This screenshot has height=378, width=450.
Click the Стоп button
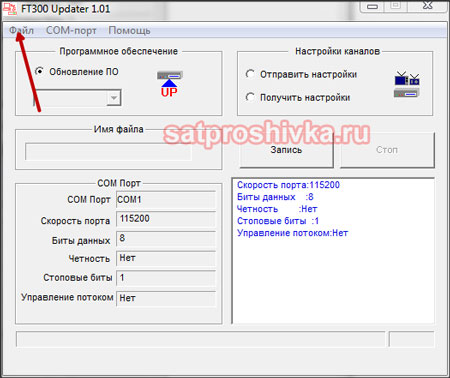coord(387,150)
